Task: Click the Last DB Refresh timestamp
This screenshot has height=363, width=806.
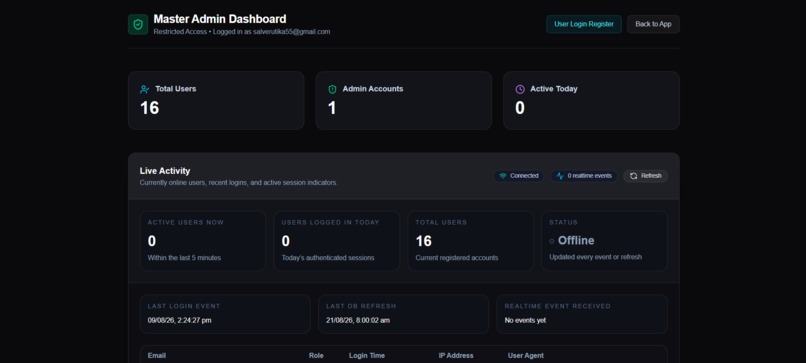Action: click(x=358, y=320)
